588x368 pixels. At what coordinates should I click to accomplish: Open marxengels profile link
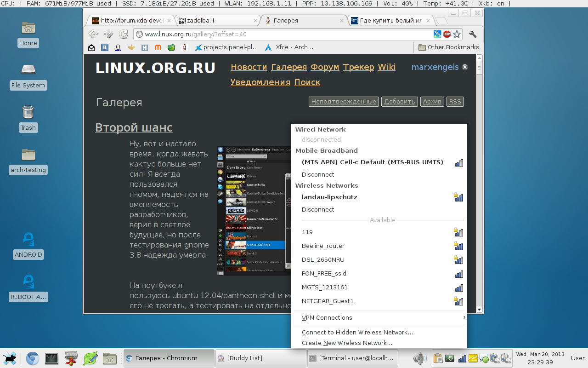click(x=435, y=67)
